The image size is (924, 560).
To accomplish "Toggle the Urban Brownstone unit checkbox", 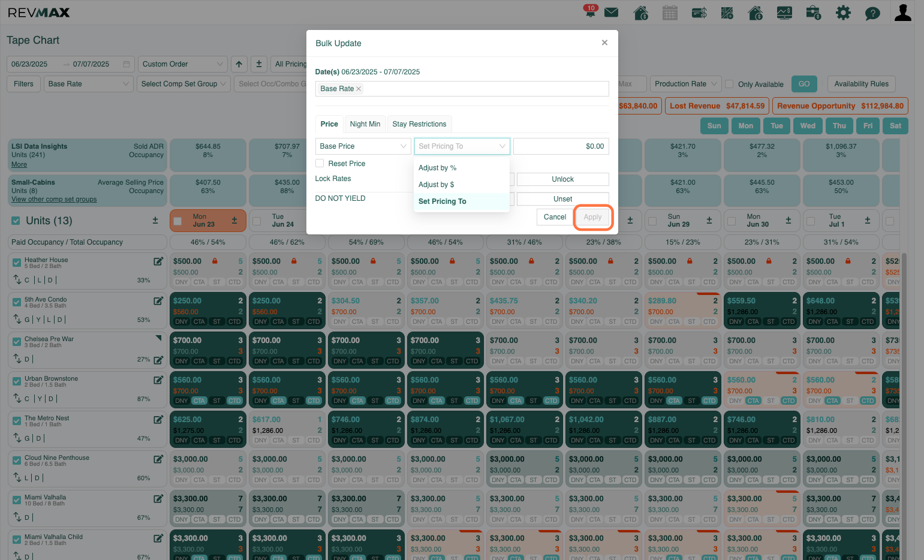I will [17, 381].
